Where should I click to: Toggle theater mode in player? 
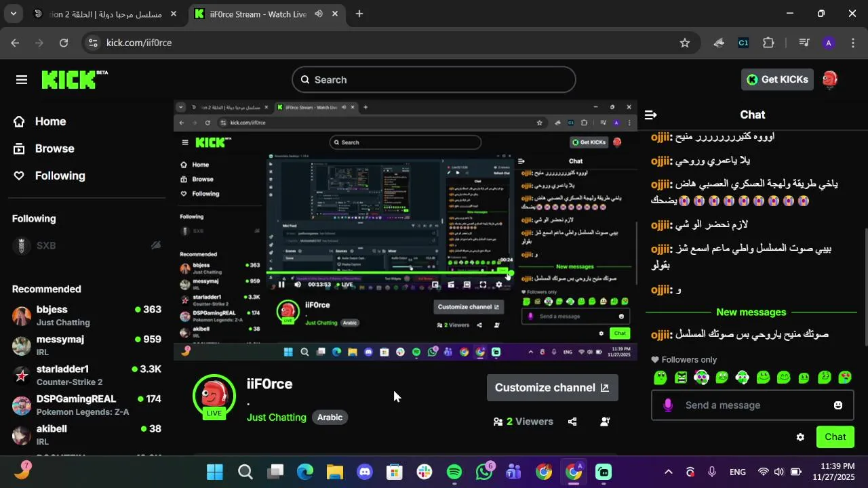point(467,285)
